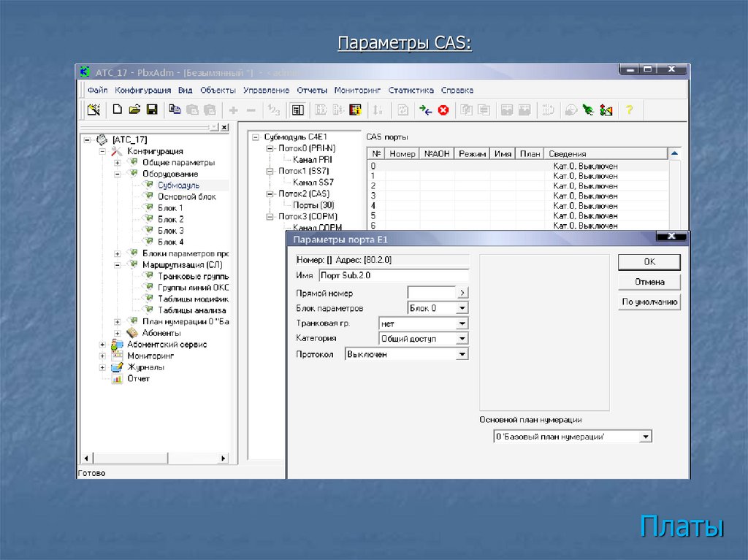The height and width of the screenshot is (560, 748).
Task: Select Порты (30) in the submodule tree
Action: pos(313,205)
